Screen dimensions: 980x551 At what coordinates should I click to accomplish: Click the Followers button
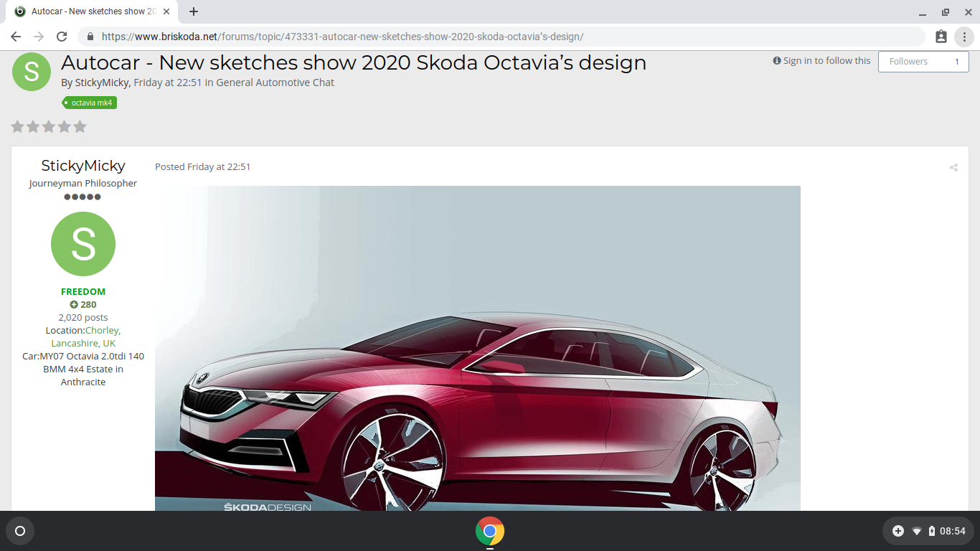923,62
